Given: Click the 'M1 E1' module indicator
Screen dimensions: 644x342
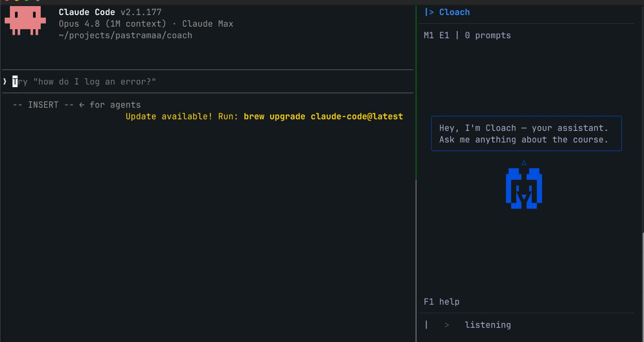Looking at the screenshot, I should point(436,35).
